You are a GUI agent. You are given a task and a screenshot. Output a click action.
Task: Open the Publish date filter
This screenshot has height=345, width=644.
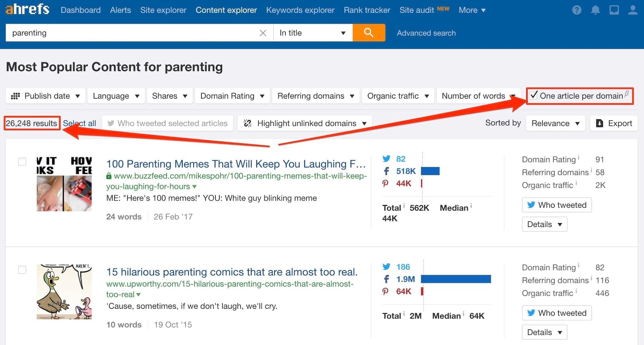pos(45,96)
